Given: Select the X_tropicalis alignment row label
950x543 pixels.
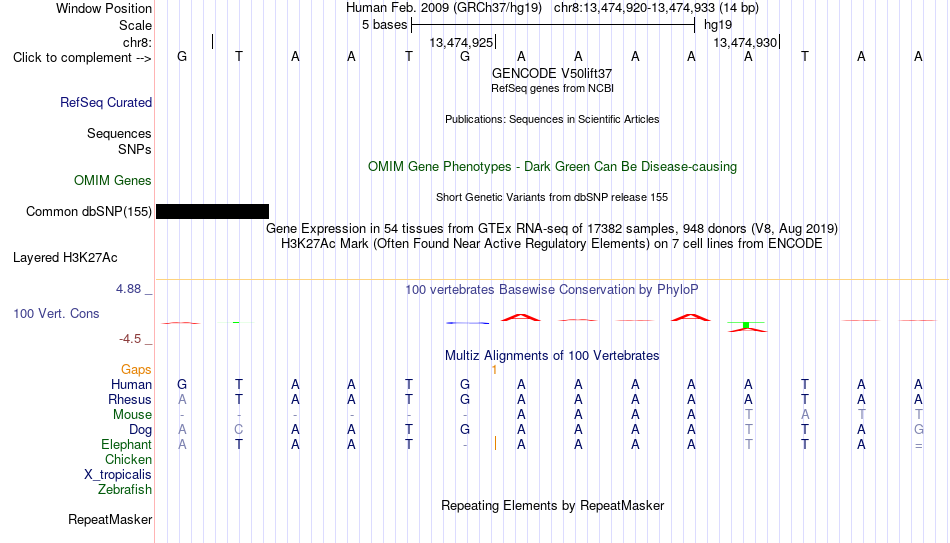Looking at the screenshot, I should click(118, 475).
